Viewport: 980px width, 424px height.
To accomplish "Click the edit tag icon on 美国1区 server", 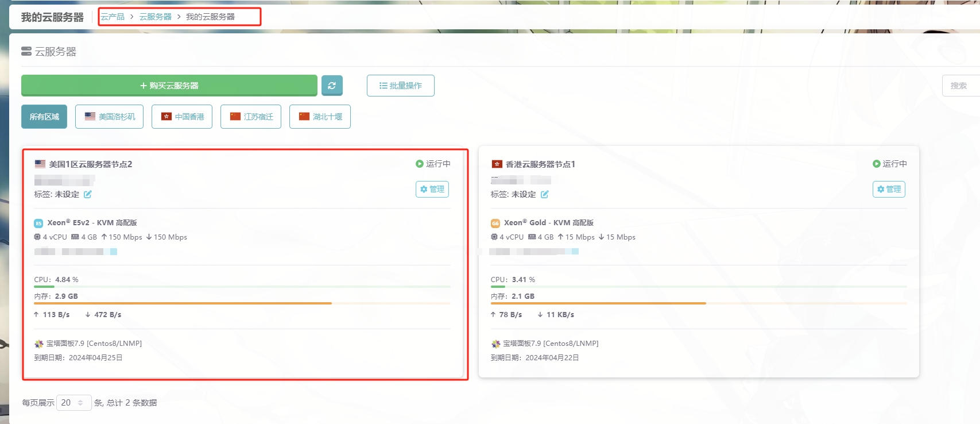I will coord(88,195).
